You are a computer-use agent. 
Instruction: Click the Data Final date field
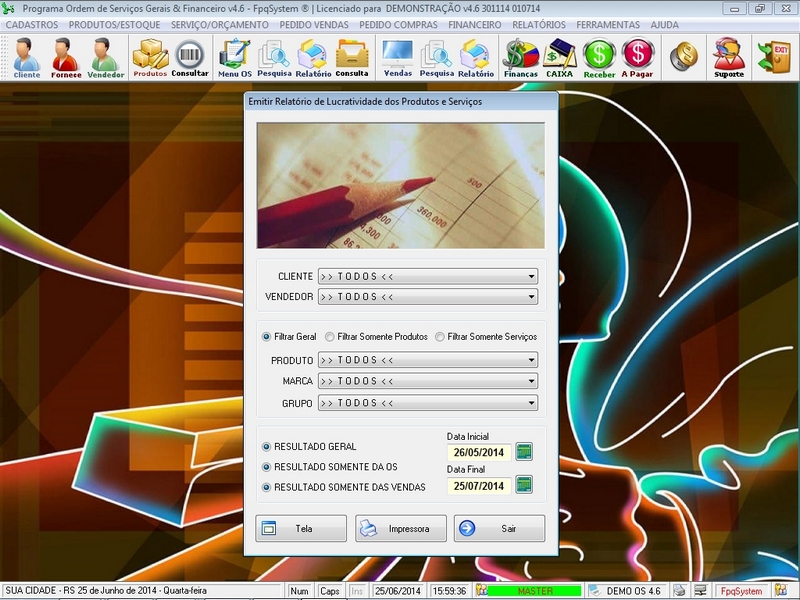point(479,486)
